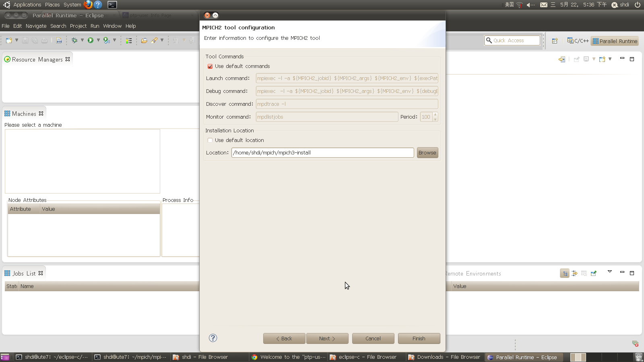Viewport: 644px width, 362px height.
Task: Expand the New wizard dropdown arrow
Action: 17,40
